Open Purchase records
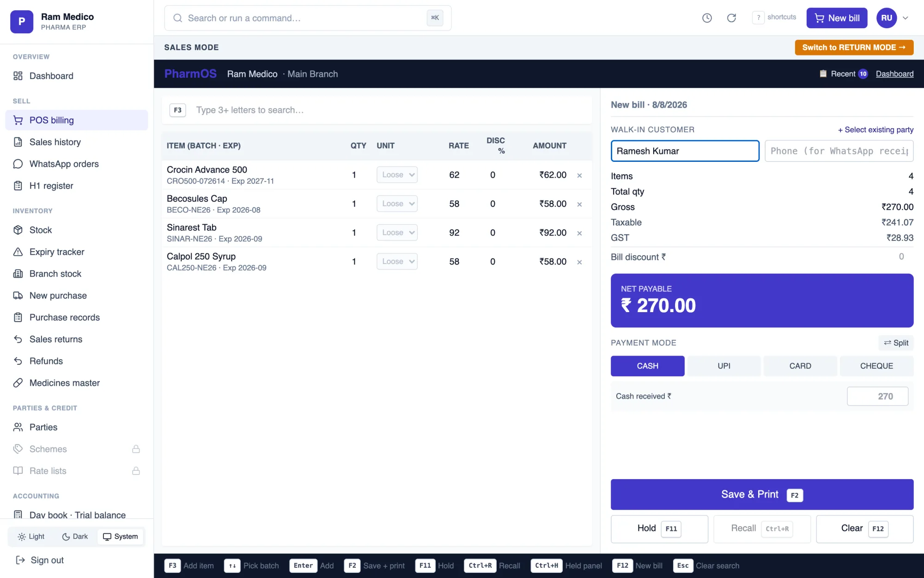This screenshot has height=578, width=924. (x=77, y=317)
